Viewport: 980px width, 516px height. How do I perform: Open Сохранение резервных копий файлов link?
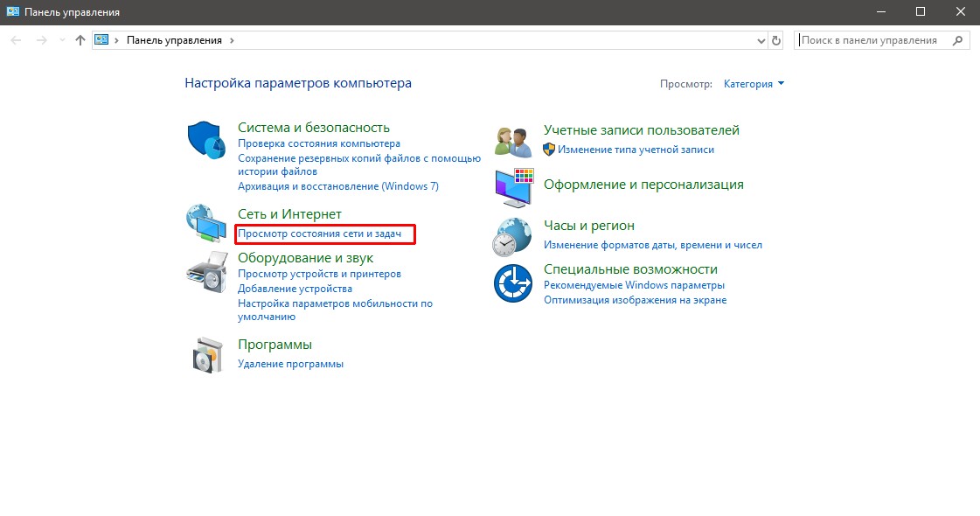click(x=359, y=165)
